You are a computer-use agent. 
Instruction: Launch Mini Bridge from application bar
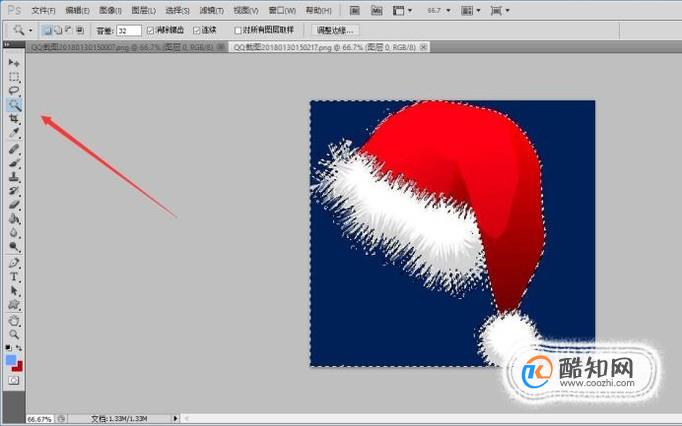pos(377,10)
